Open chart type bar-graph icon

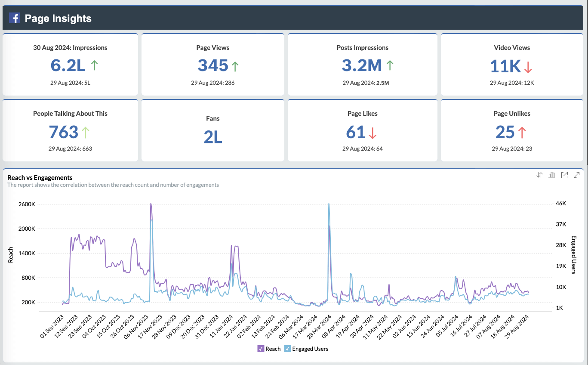pyautogui.click(x=552, y=175)
